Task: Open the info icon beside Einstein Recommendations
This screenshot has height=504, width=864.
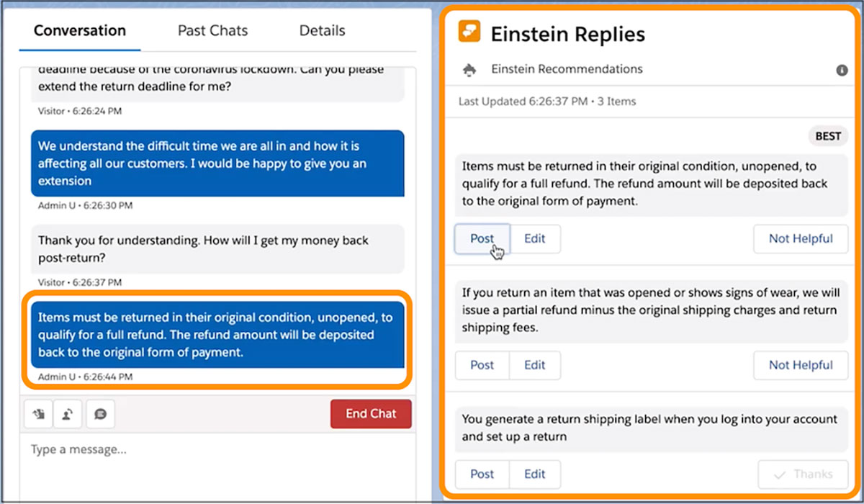Action: tap(841, 71)
